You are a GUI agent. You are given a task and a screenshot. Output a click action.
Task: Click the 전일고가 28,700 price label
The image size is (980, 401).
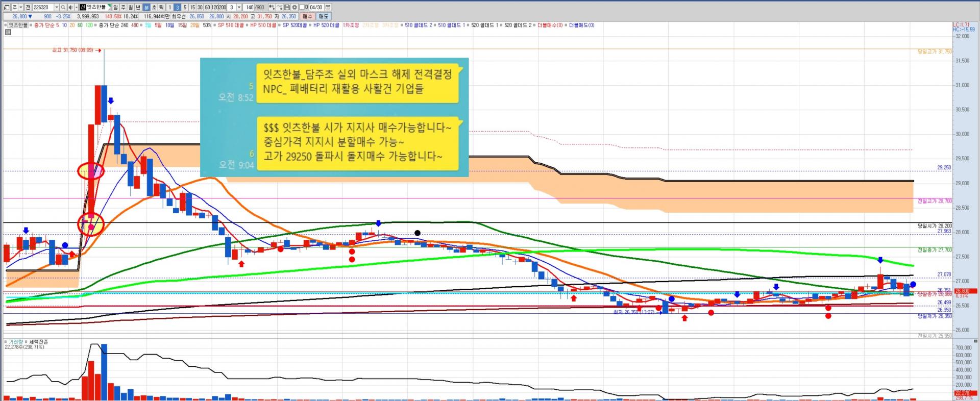935,201
